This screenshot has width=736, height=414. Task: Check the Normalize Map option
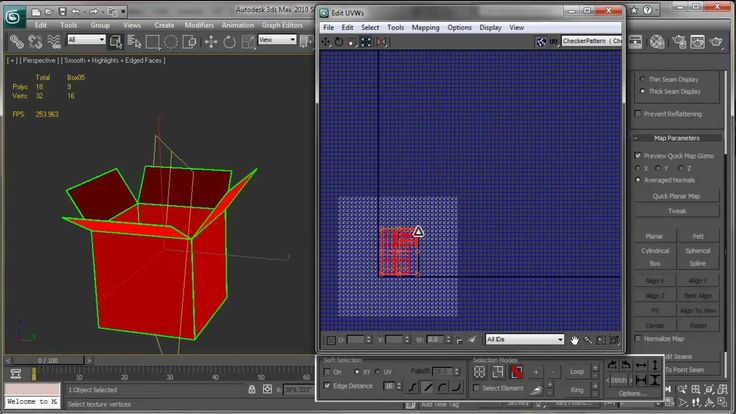tap(636, 339)
